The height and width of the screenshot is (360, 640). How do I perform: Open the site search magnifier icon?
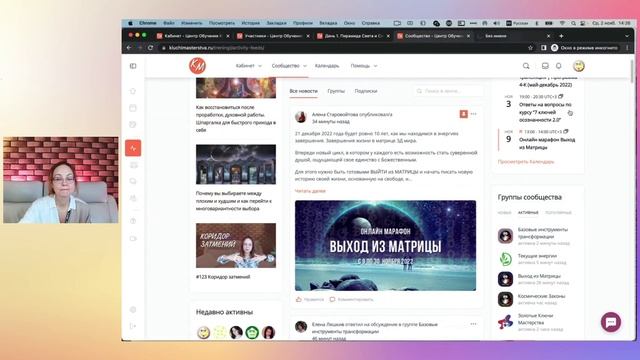coord(526,66)
